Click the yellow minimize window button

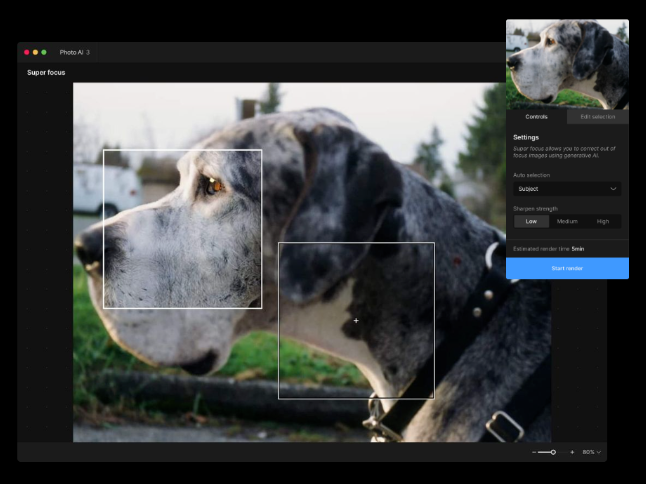(x=35, y=52)
